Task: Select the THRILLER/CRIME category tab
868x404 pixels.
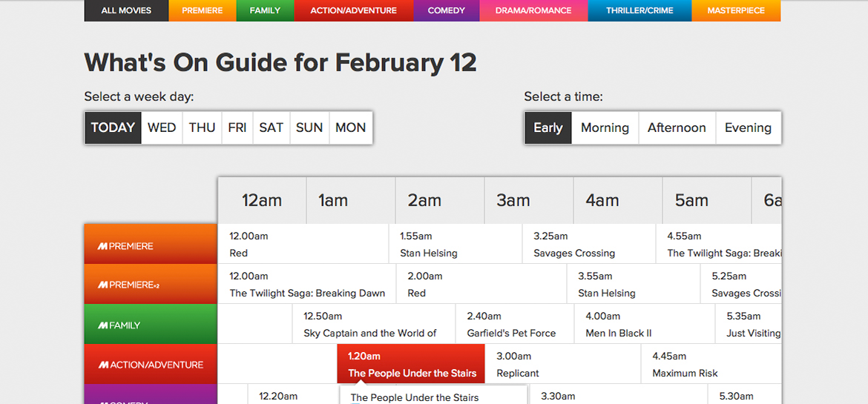Action: coord(640,10)
